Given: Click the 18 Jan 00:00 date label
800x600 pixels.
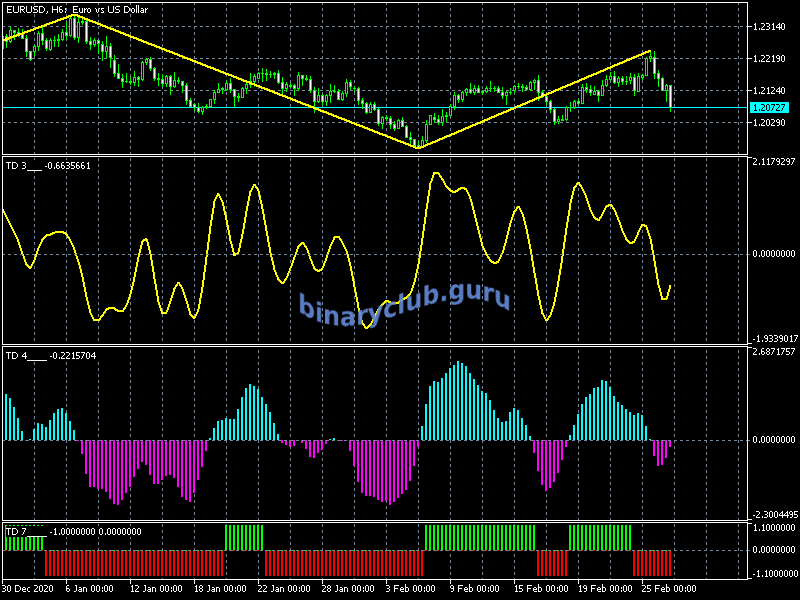Looking at the screenshot, I should [x=219, y=589].
